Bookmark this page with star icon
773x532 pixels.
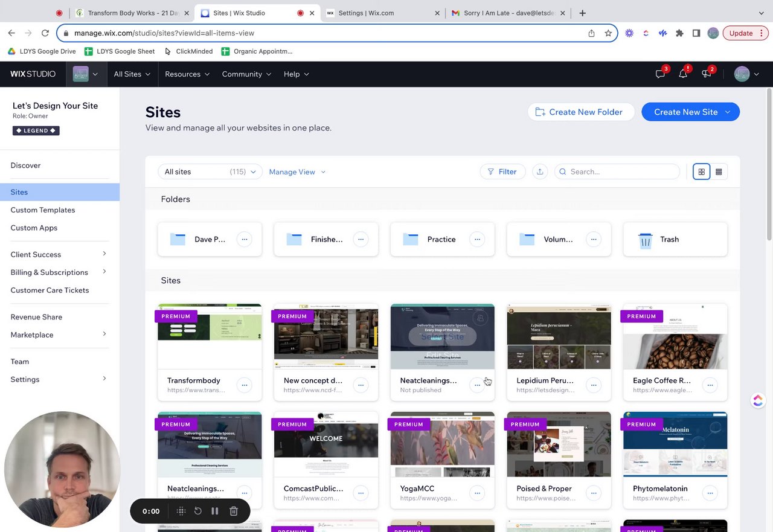click(608, 33)
